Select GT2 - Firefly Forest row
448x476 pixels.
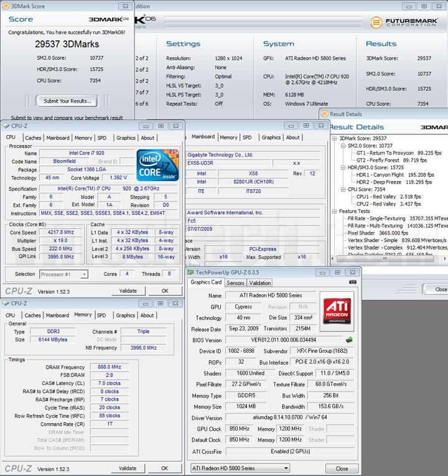coord(391,161)
